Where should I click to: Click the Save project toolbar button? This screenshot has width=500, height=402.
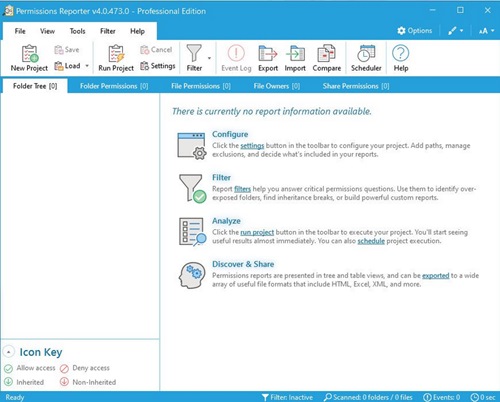67,50
